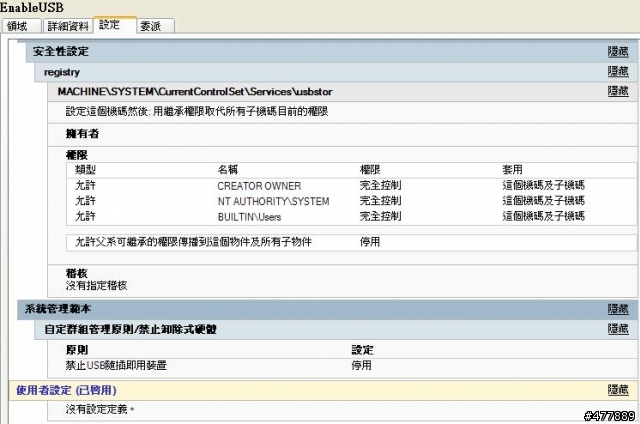The image size is (640, 424).
Task: Open the 詳細資料 tab
Action: tap(68, 26)
